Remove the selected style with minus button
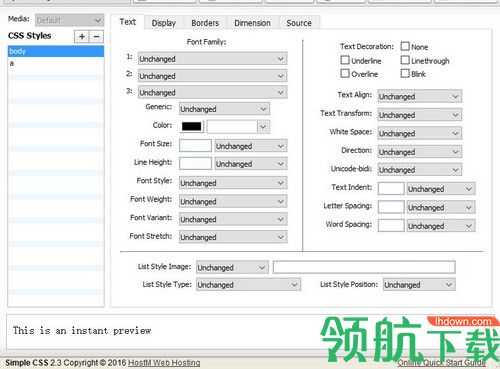 pos(97,36)
